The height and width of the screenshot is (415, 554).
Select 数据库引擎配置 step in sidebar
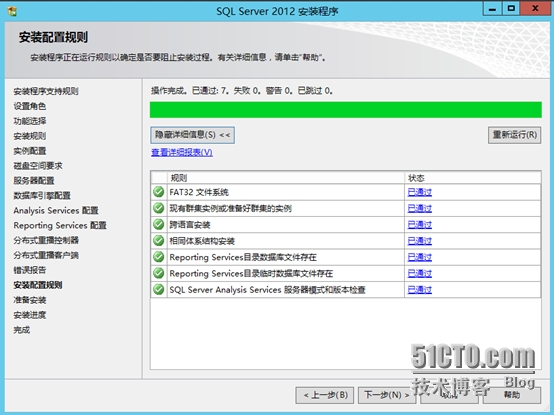pyautogui.click(x=42, y=195)
